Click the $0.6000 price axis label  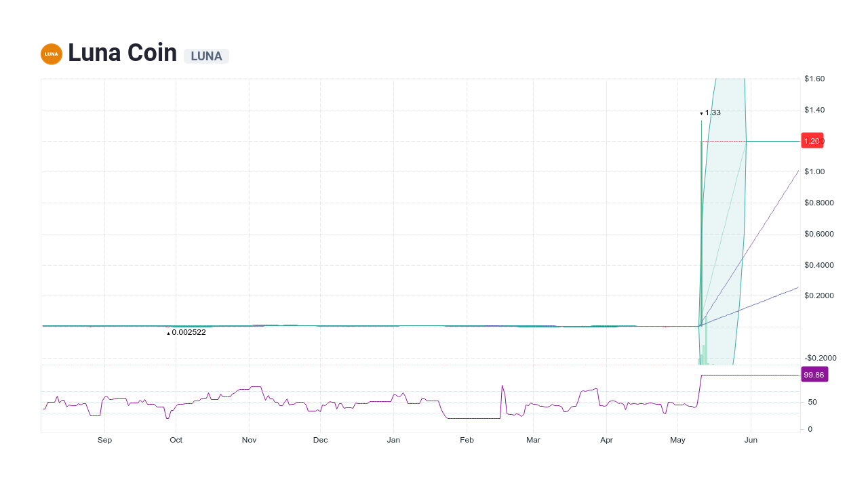pyautogui.click(x=819, y=234)
